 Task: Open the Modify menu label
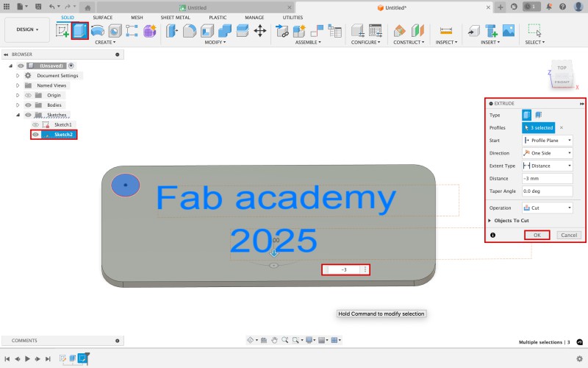pos(215,43)
